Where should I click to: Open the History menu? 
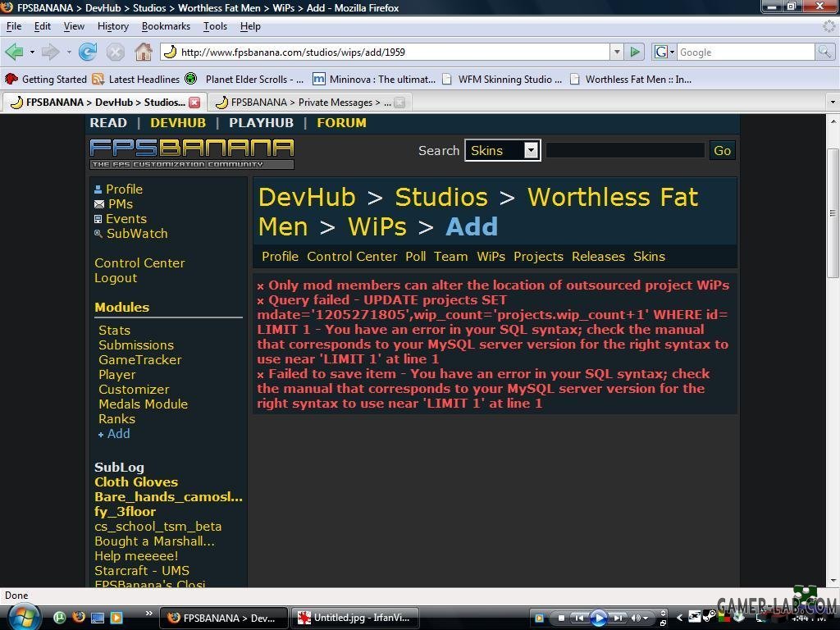(x=113, y=26)
